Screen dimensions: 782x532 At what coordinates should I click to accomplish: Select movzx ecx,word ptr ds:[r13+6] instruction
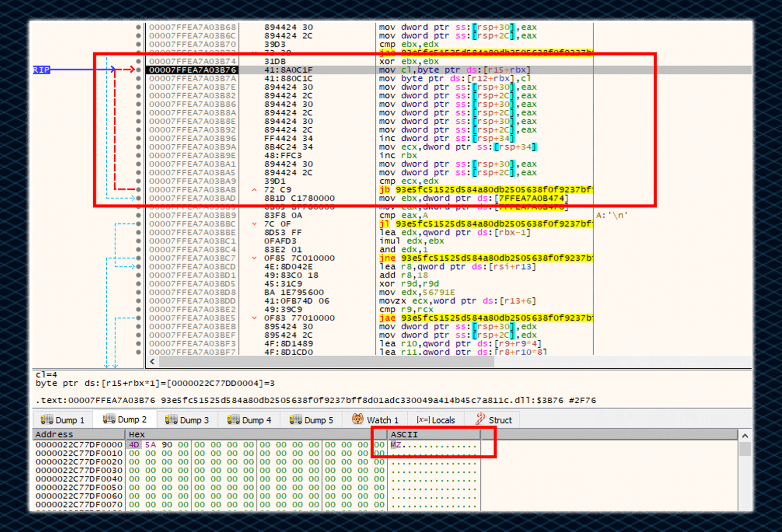(x=457, y=301)
